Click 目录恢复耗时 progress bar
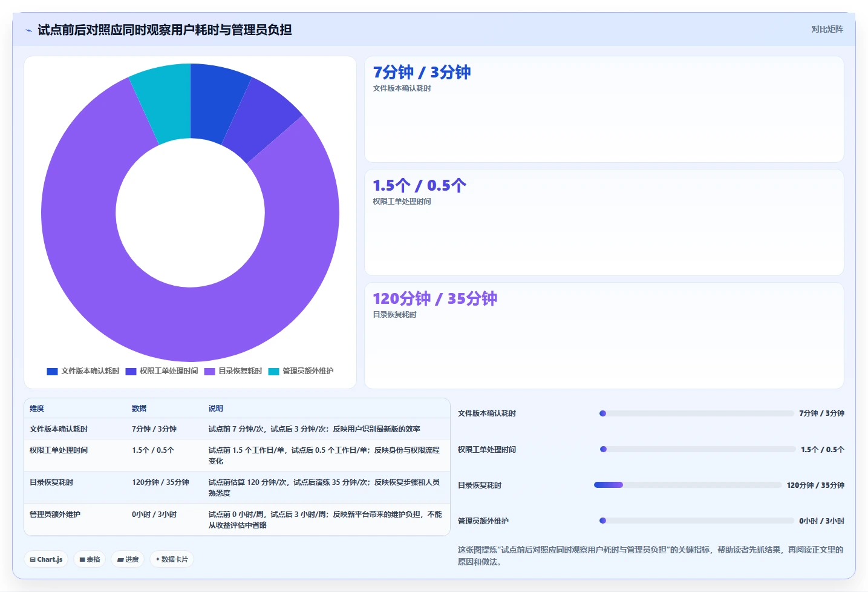Image resolution: width=868 pixels, height=592 pixels. tap(688, 485)
